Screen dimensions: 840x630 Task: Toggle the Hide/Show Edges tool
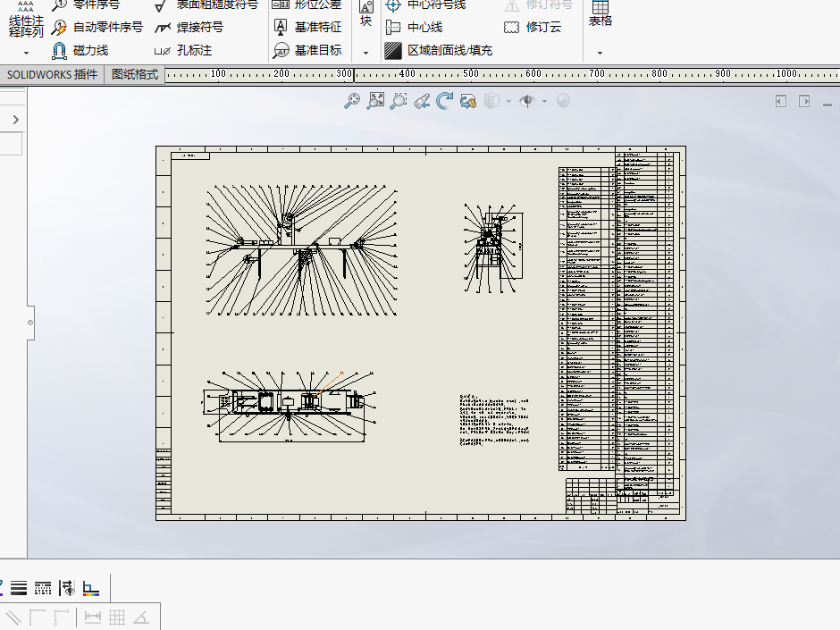coord(67,588)
